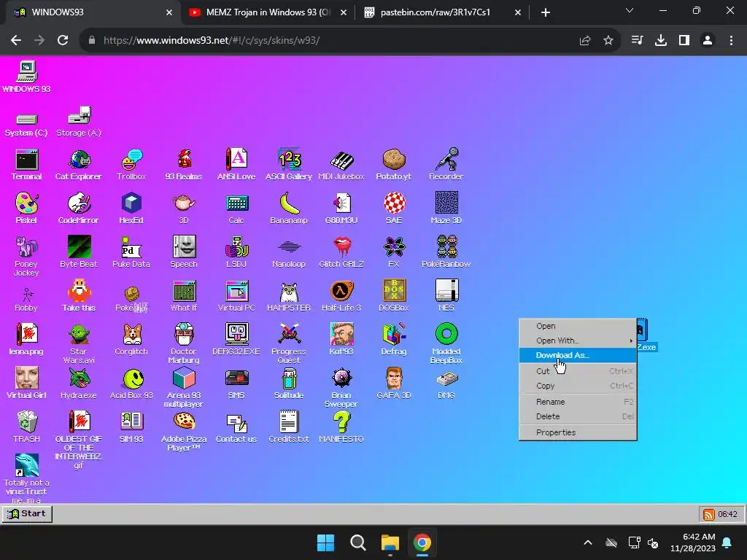This screenshot has height=560, width=747.
Task: Open Chrome three-dot menu
Action: [x=731, y=41]
